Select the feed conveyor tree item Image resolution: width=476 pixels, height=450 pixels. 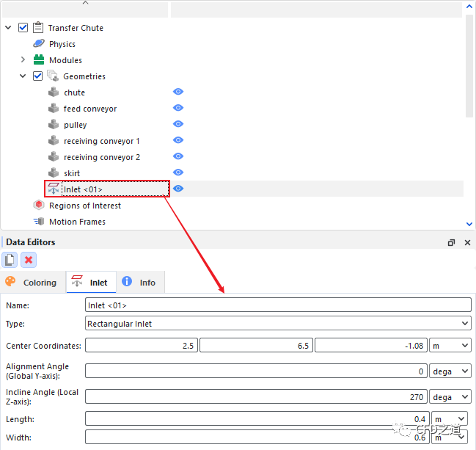tap(89, 109)
